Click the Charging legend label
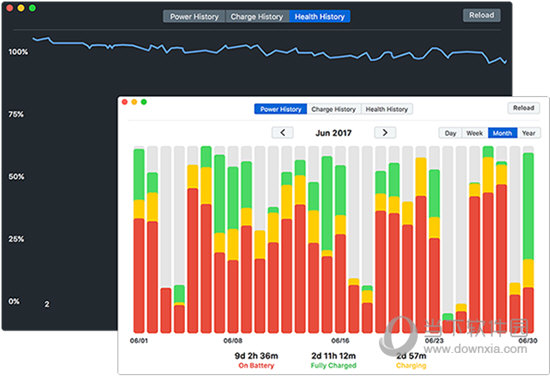550x376 pixels. [411, 365]
